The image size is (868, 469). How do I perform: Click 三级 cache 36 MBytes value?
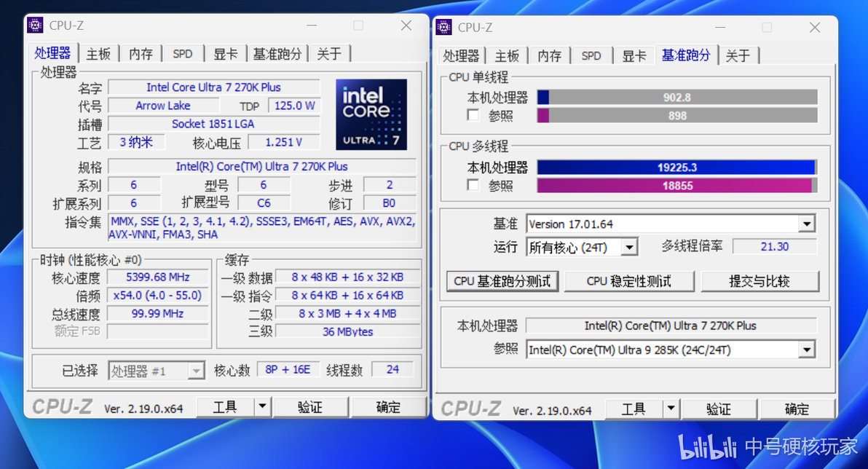(347, 331)
